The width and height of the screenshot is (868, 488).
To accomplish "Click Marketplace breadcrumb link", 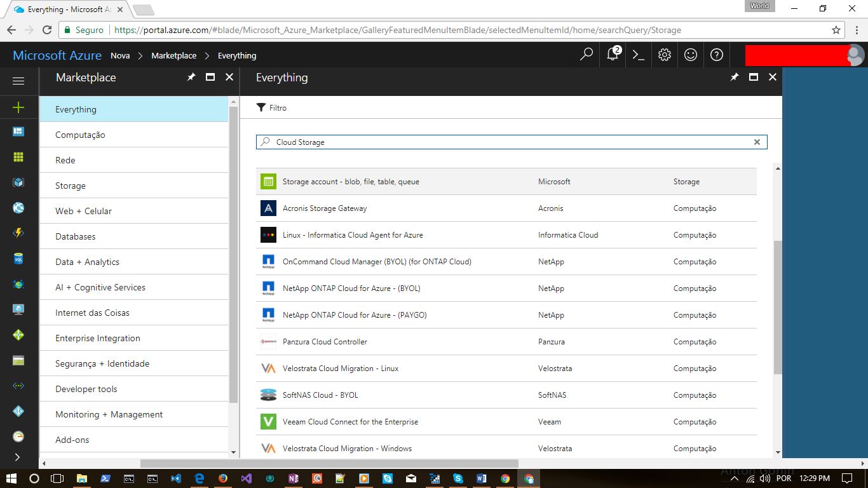I will 173,56.
